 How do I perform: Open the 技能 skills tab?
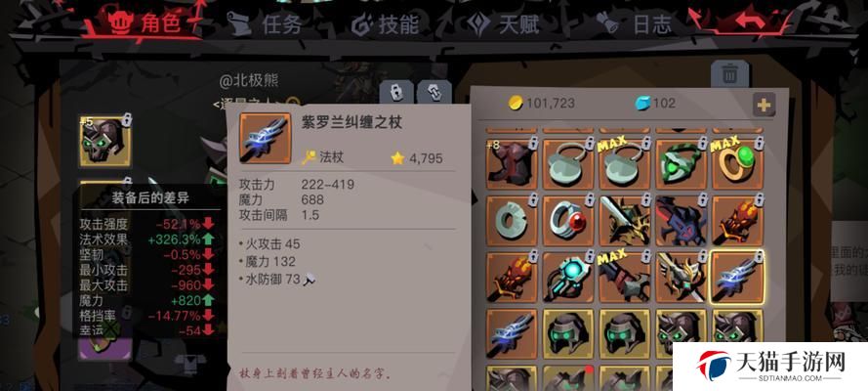tap(385, 24)
